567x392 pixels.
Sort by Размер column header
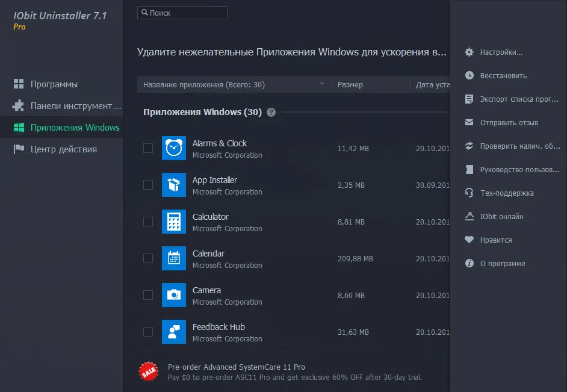pos(350,85)
